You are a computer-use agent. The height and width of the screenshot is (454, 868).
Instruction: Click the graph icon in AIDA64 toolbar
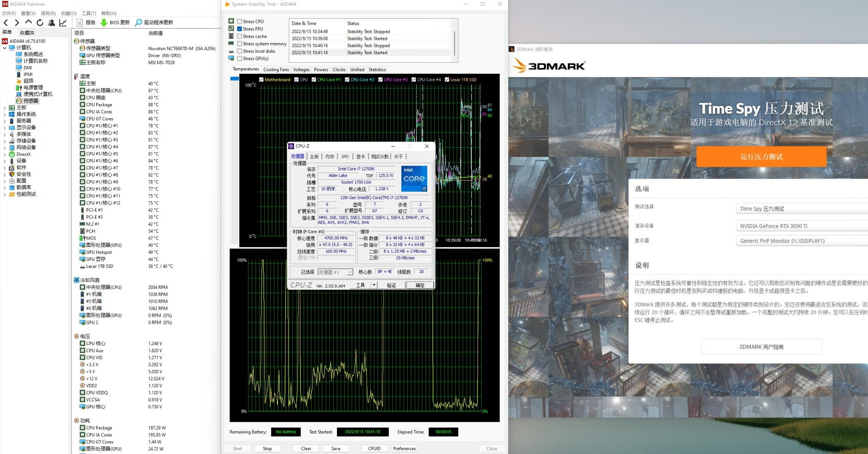(63, 23)
